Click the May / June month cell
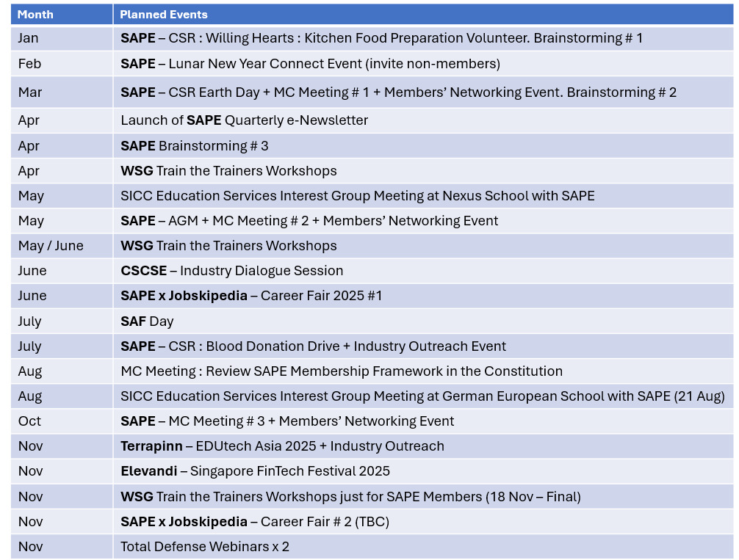This screenshot has height=560, width=739. coord(51,246)
